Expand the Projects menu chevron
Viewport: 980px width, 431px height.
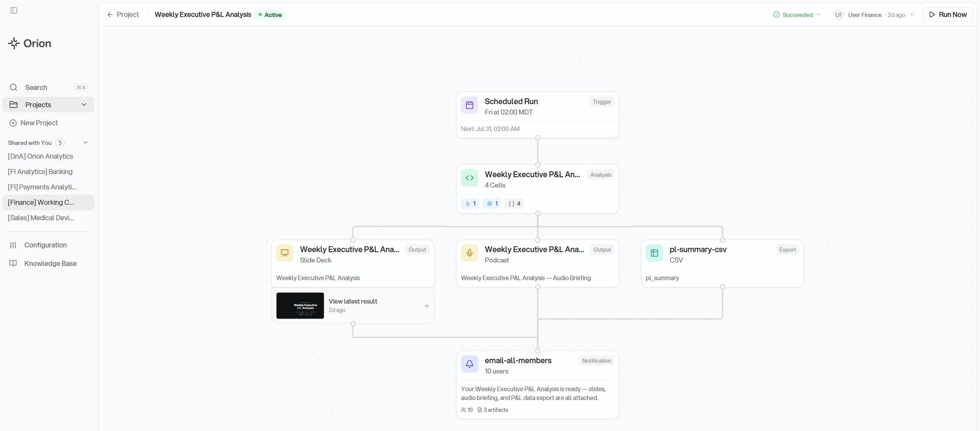click(x=84, y=105)
